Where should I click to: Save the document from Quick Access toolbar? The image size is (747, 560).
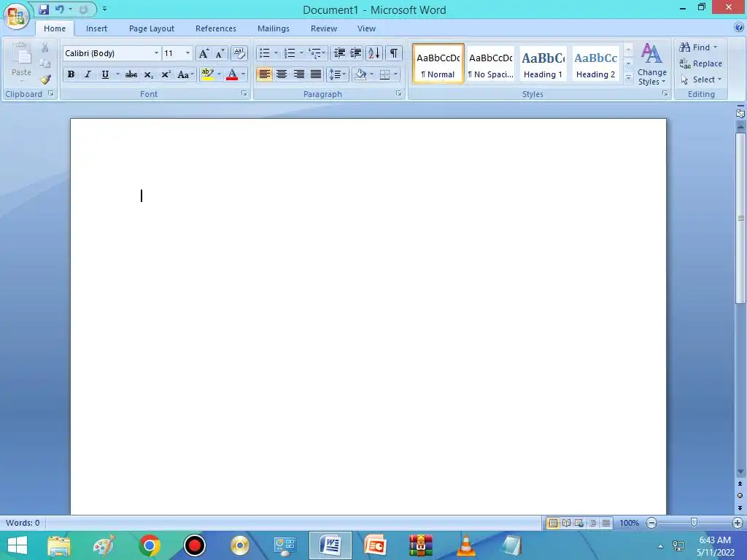(43, 9)
